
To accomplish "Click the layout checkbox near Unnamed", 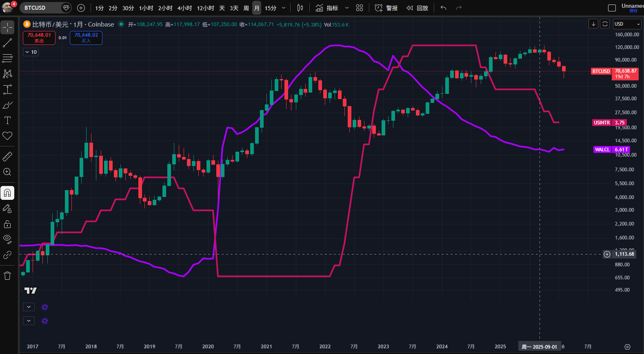I will (612, 8).
